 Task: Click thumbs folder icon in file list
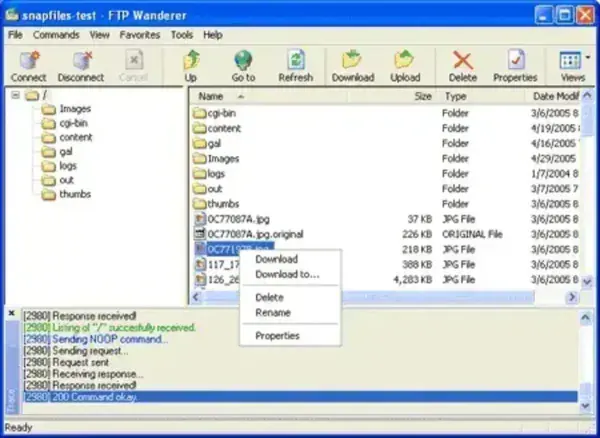[x=200, y=204]
